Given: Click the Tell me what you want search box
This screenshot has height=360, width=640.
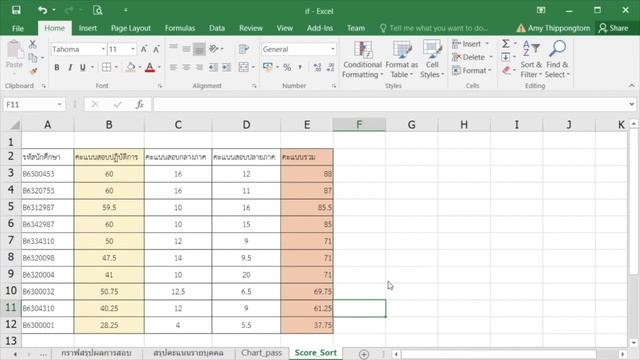Looking at the screenshot, I should pyautogui.click(x=434, y=28).
